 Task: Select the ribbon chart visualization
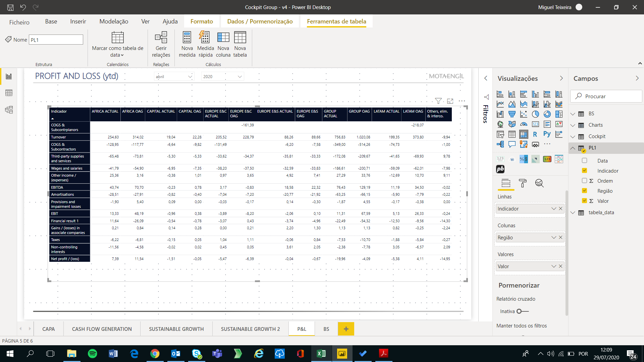tap(559, 104)
